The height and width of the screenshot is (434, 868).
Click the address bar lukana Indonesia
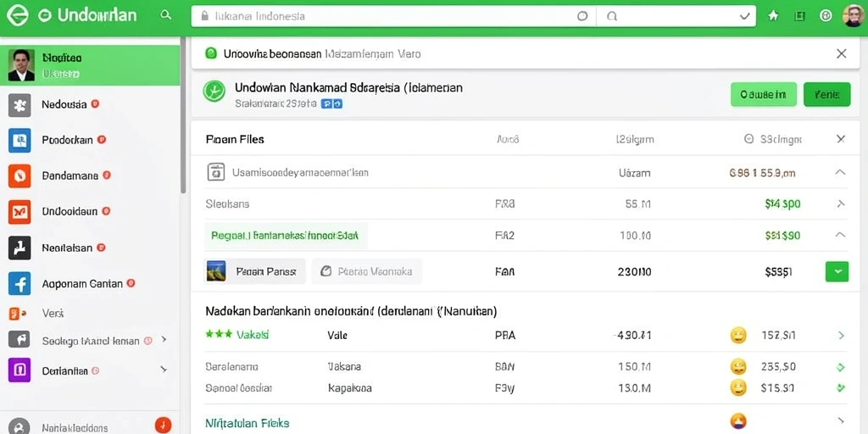393,16
